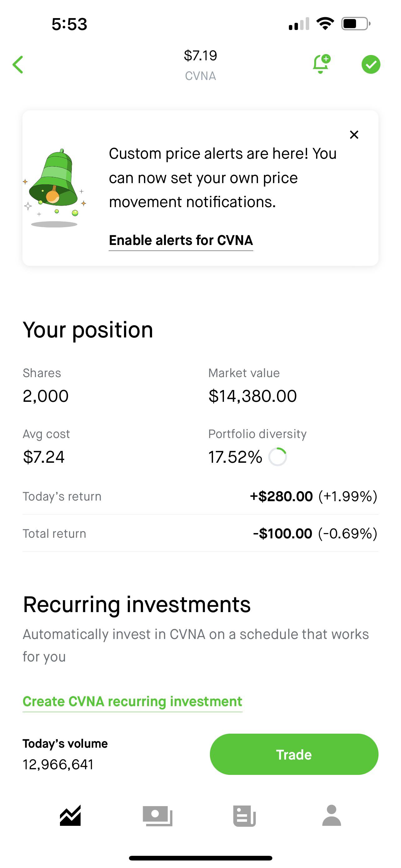This screenshot has height=868, width=401.
Task: Tap Today's volume figure
Action: (x=58, y=764)
